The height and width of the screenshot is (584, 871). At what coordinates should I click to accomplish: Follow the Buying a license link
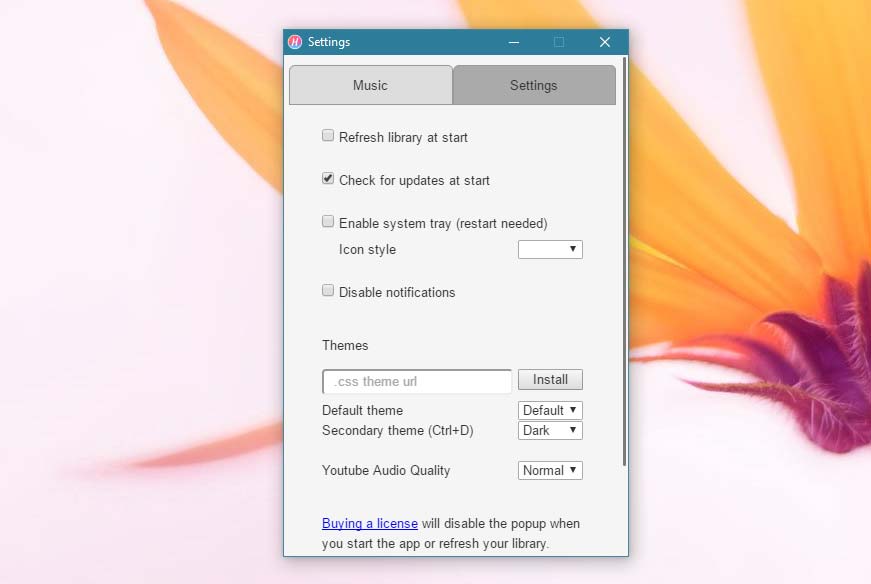(369, 523)
